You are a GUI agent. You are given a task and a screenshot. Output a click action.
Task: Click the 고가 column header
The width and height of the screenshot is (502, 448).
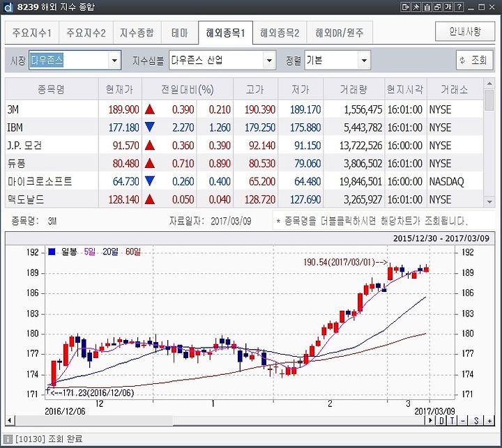point(255,89)
